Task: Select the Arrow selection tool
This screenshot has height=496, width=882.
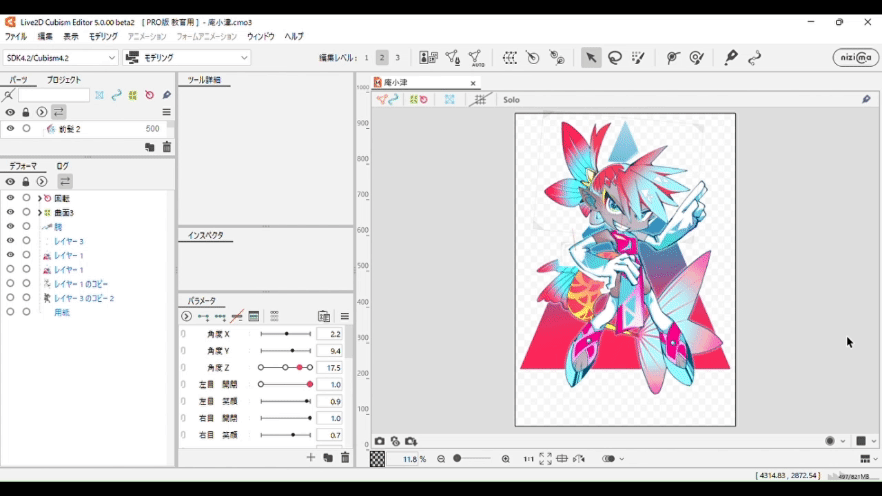Action: click(591, 57)
